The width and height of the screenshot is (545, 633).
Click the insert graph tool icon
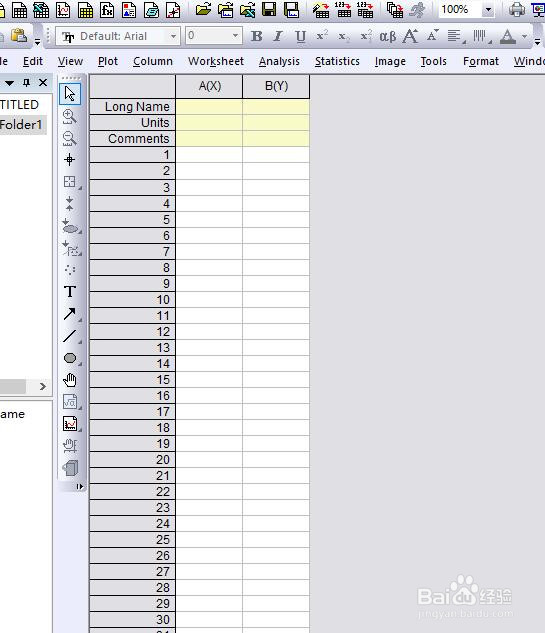70,424
